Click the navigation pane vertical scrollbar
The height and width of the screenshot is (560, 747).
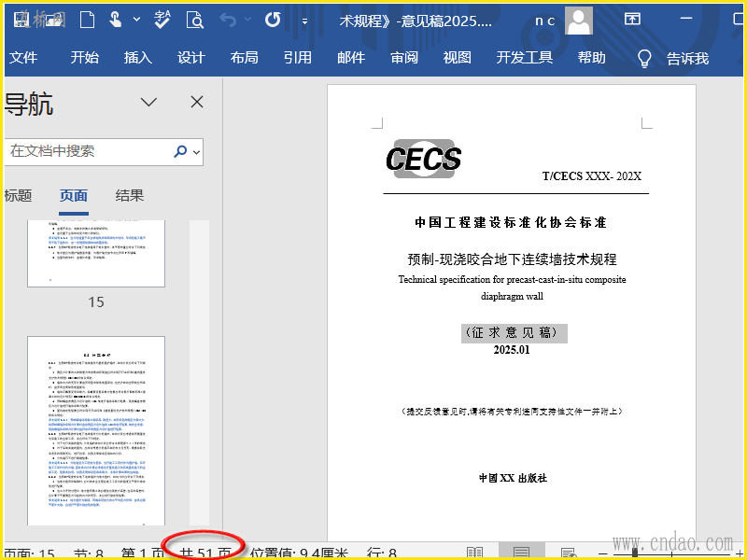[x=199, y=372]
